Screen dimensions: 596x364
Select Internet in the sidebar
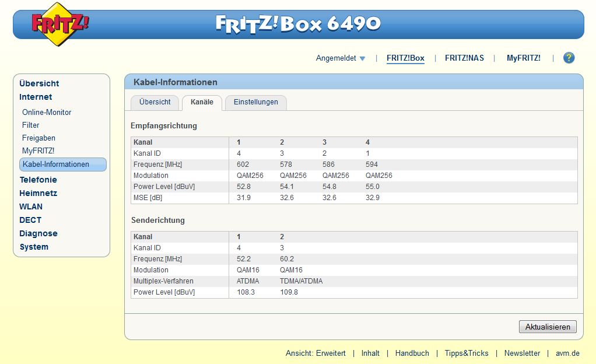click(36, 97)
